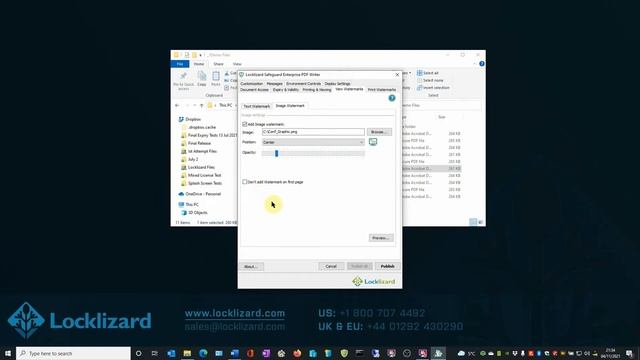
Task: Switch to the Expiry & Validity tab
Action: [286, 90]
